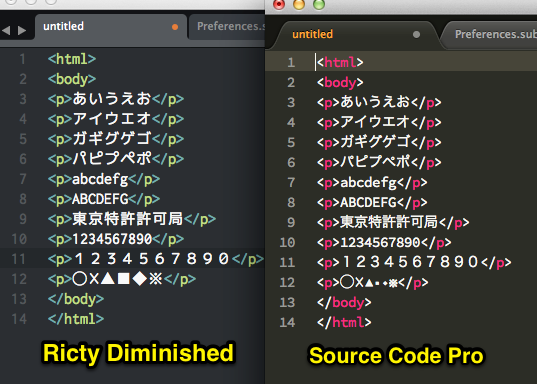Image resolution: width=537 pixels, height=384 pixels.
Task: Click ガギグゲゴ line in left editor
Action: click(116, 139)
